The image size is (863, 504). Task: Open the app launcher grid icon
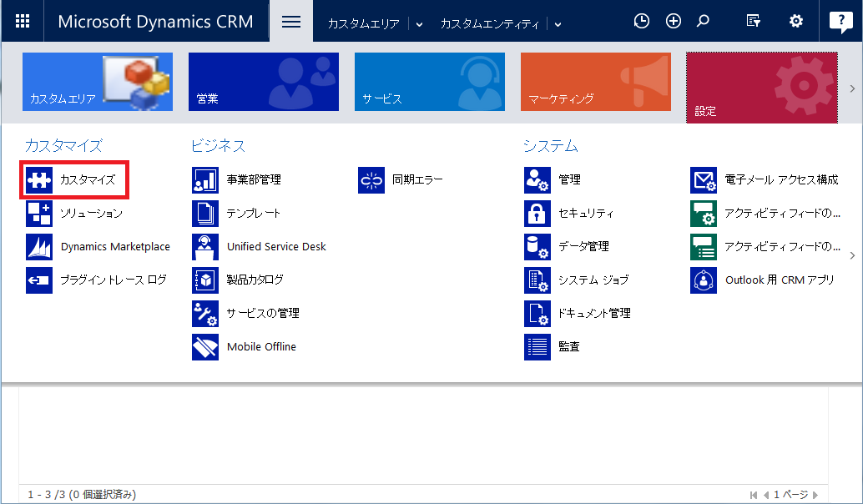[23, 21]
